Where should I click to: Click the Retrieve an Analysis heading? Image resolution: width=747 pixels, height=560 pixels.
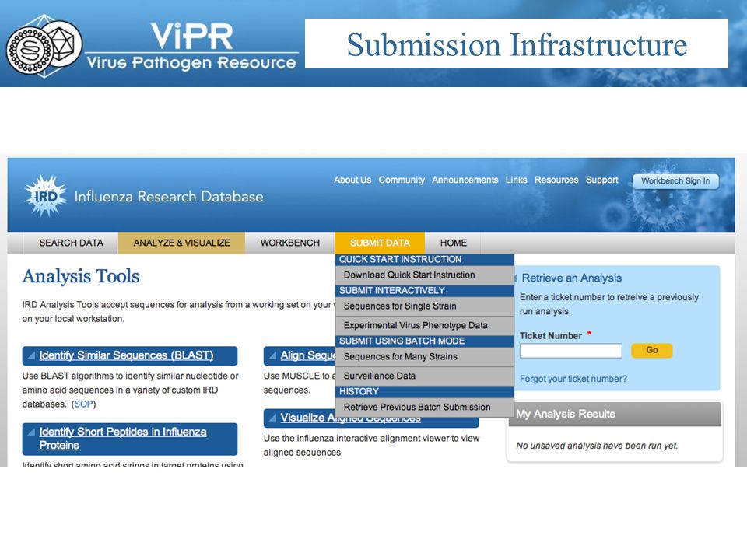(572, 278)
